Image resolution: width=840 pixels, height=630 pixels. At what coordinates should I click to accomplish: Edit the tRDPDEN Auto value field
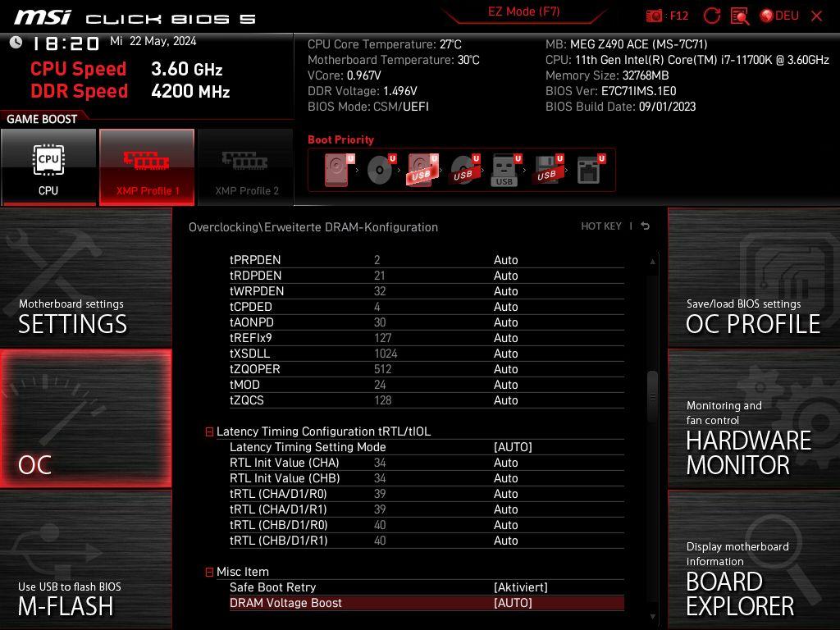click(x=505, y=276)
